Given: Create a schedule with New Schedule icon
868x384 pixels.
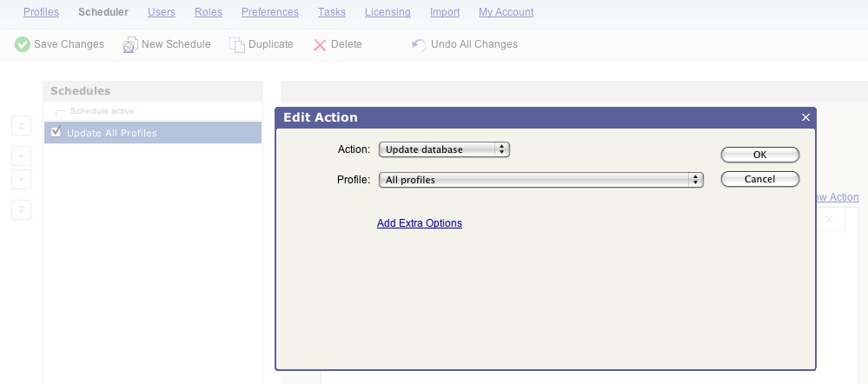Looking at the screenshot, I should coord(130,44).
